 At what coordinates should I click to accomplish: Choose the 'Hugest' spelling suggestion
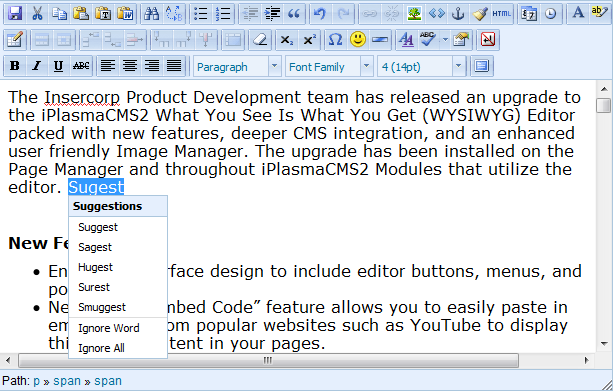click(118, 267)
